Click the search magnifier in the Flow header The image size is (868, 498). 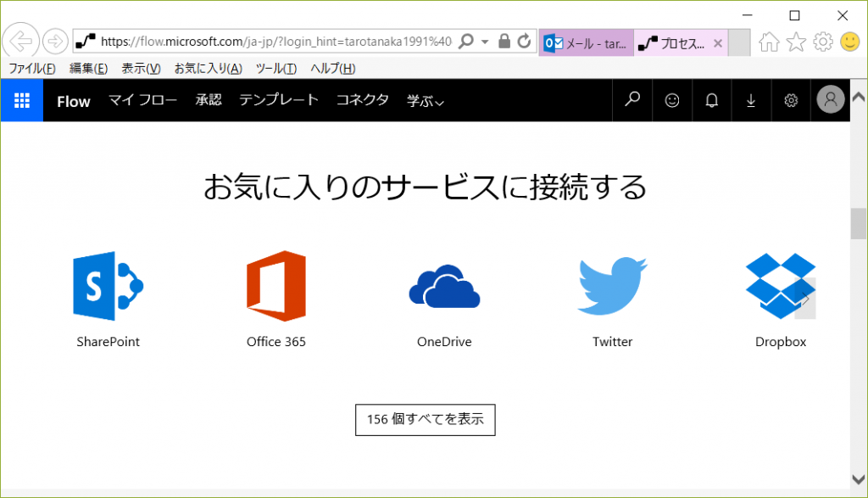[x=632, y=100]
